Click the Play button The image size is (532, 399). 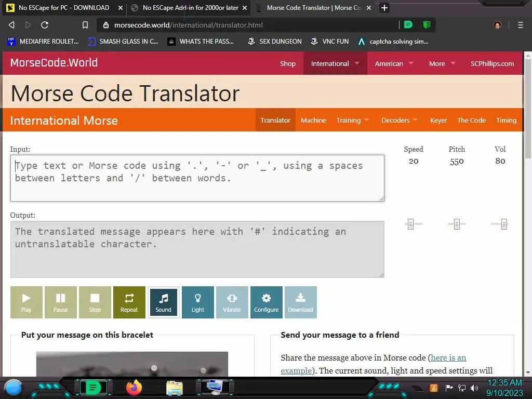tap(26, 302)
